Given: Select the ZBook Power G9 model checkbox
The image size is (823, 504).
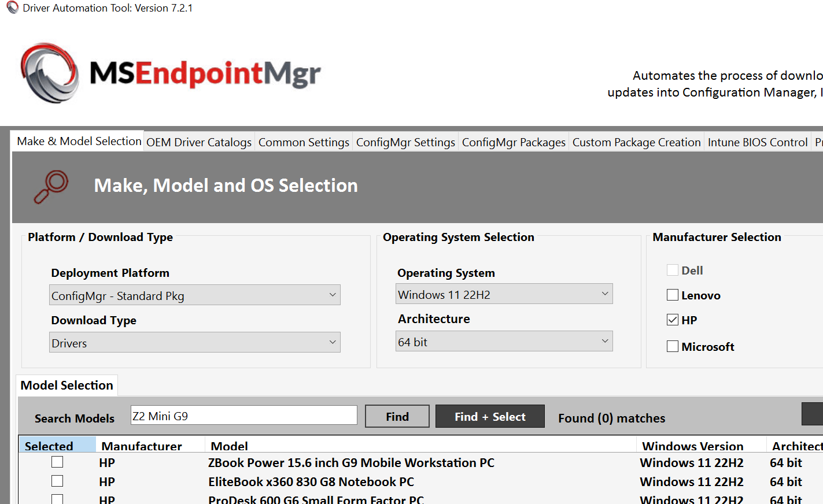Looking at the screenshot, I should pos(56,462).
